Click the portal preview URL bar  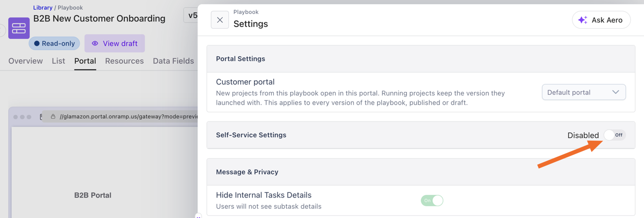120,116
